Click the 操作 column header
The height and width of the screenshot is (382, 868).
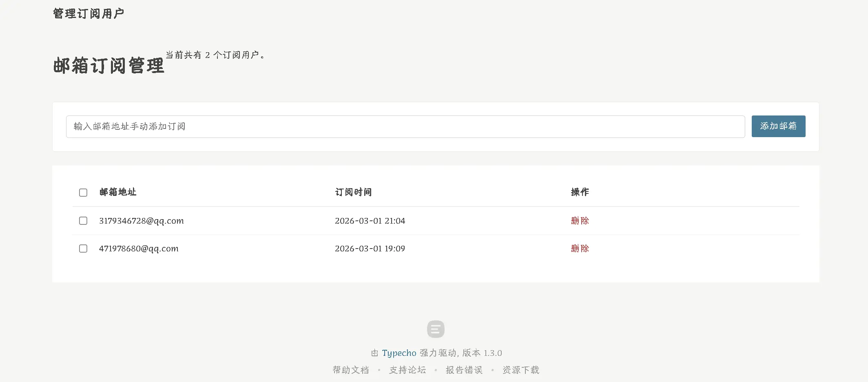tap(580, 192)
